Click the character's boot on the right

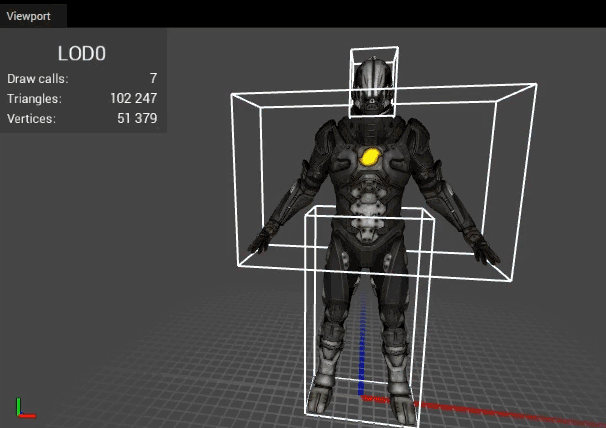tap(398, 392)
